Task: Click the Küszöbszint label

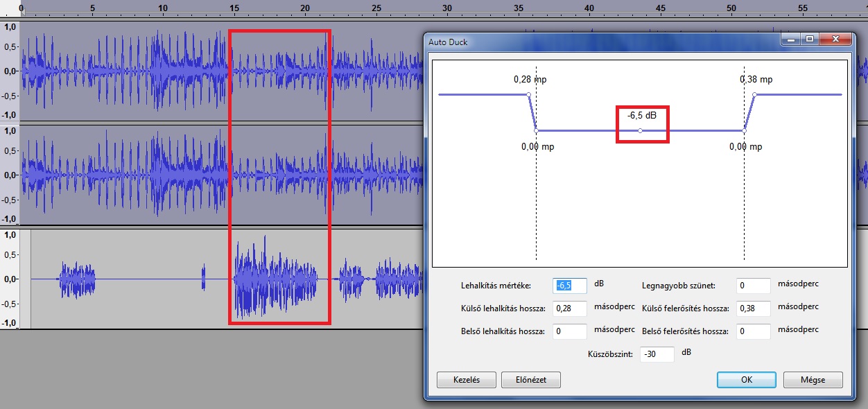Action: coord(609,354)
